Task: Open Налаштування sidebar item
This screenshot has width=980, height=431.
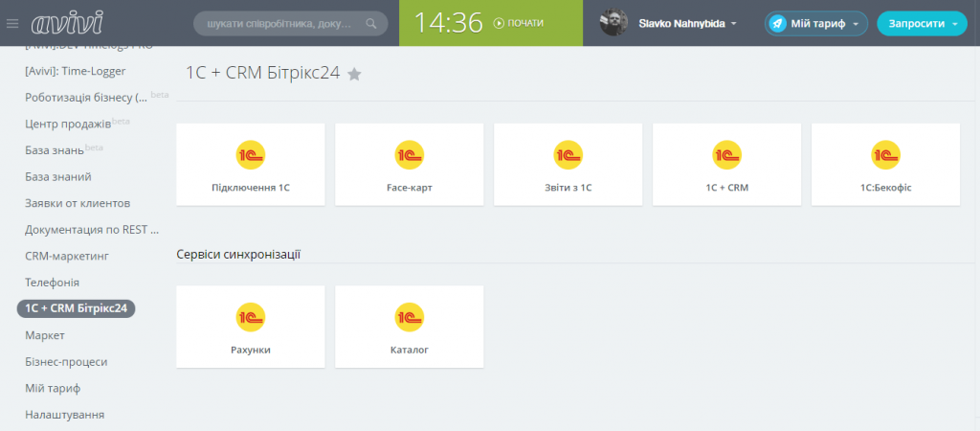Action: 64,414
